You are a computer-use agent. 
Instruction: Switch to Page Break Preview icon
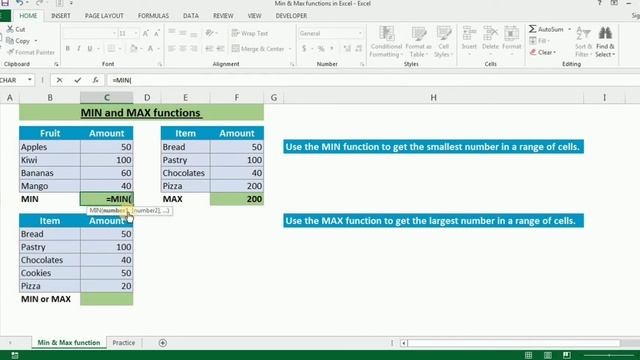[567, 355]
